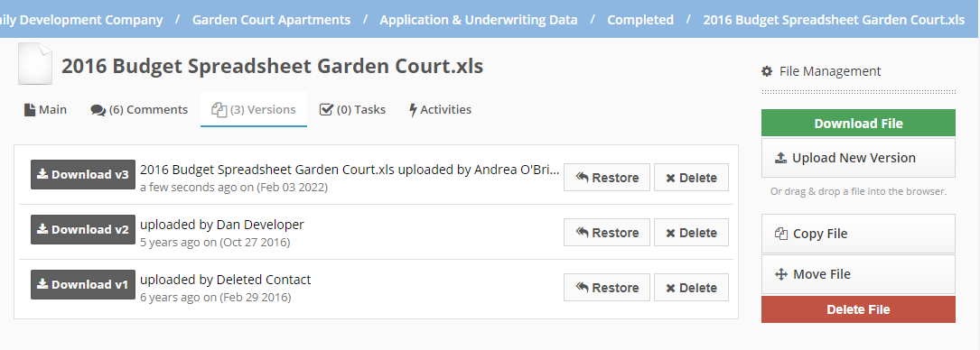The height and width of the screenshot is (350, 980).
Task: Switch to the Main tab
Action: tap(46, 110)
